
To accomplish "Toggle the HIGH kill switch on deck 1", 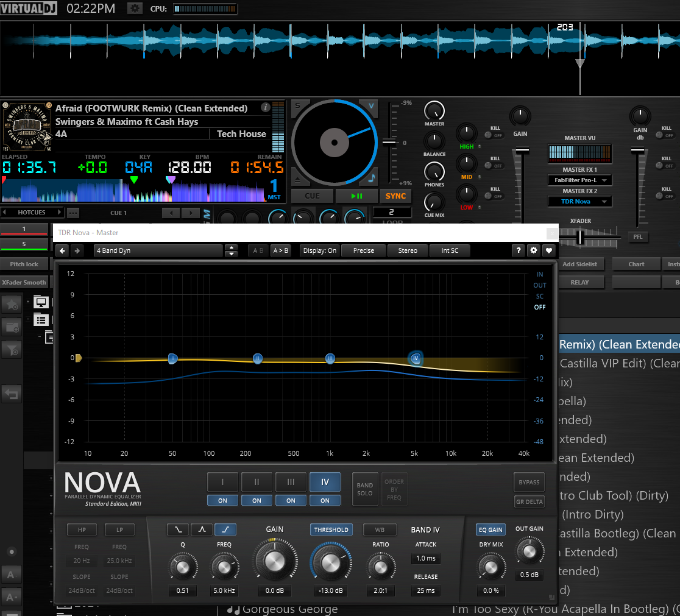I will click(494, 135).
